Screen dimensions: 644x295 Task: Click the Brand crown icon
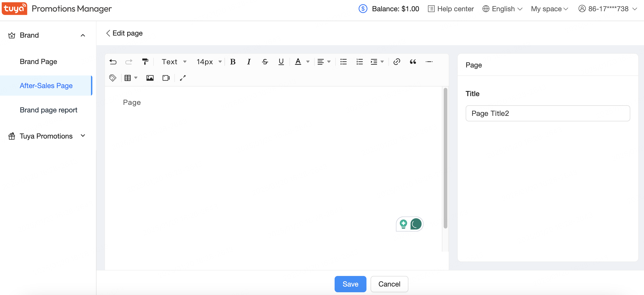pyautogui.click(x=11, y=35)
